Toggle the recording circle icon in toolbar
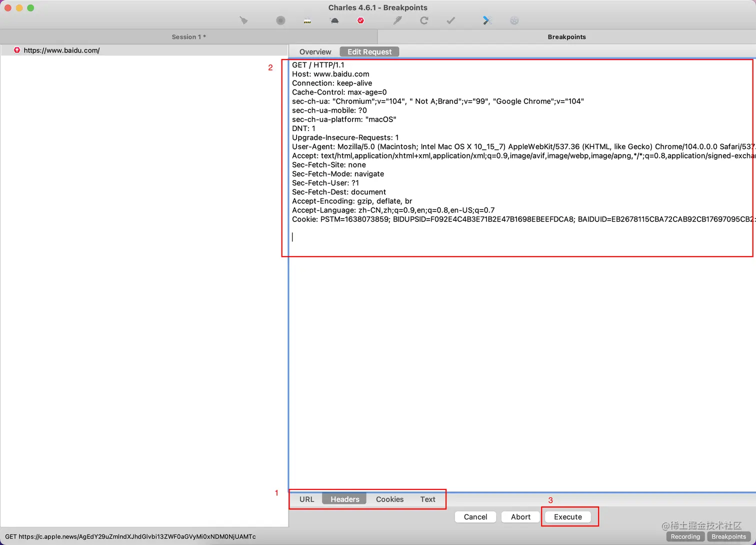This screenshot has height=545, width=756. point(280,20)
